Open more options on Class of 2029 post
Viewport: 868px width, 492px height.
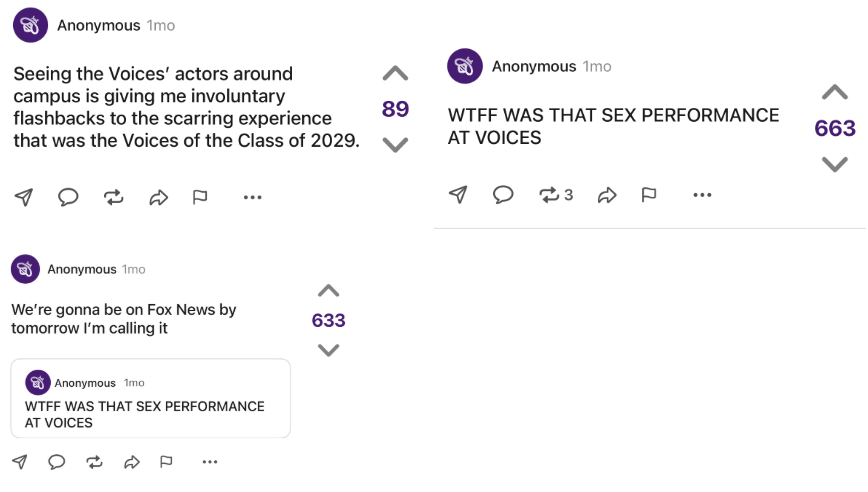pos(253,197)
